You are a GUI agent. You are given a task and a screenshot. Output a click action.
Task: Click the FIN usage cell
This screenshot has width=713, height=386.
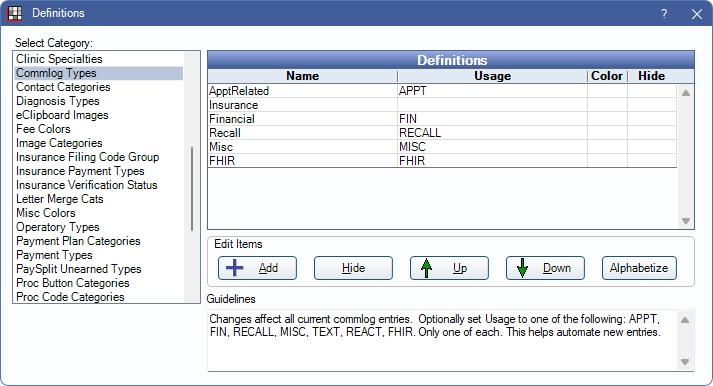(492, 119)
